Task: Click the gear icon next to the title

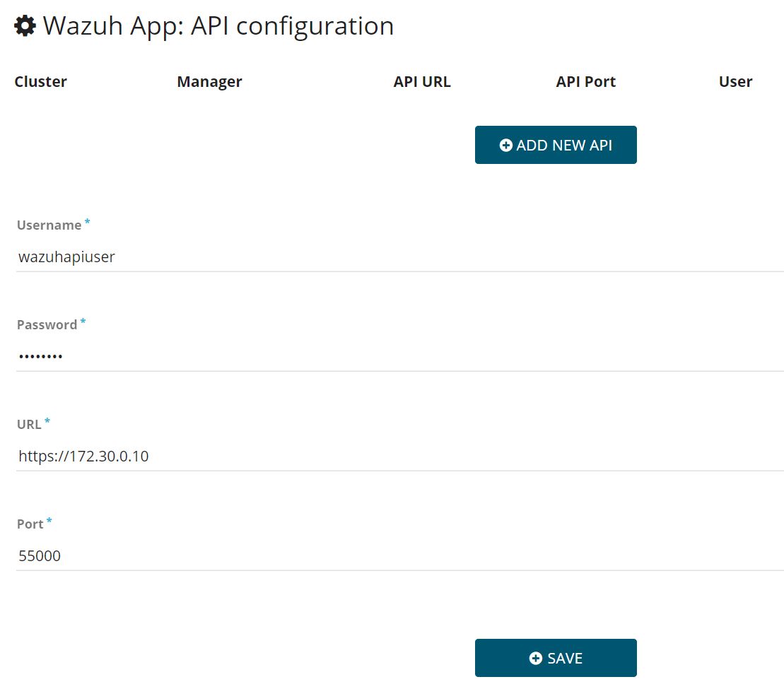Action: click(x=24, y=25)
